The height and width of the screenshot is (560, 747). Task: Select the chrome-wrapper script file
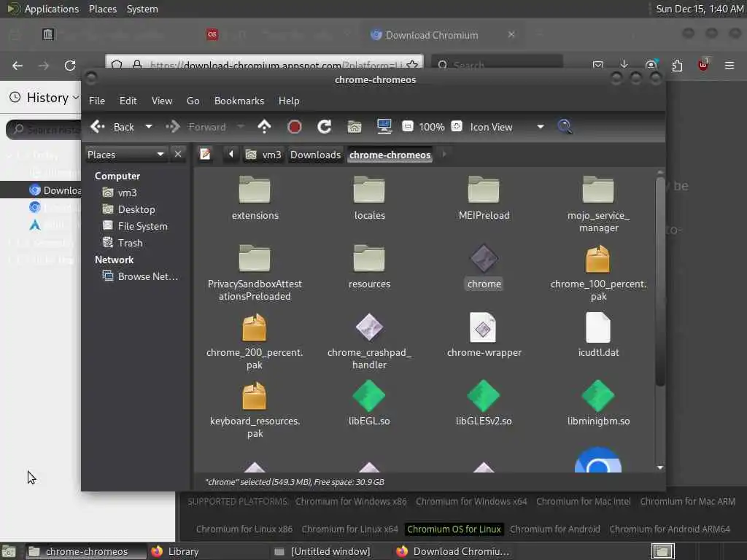coord(484,335)
